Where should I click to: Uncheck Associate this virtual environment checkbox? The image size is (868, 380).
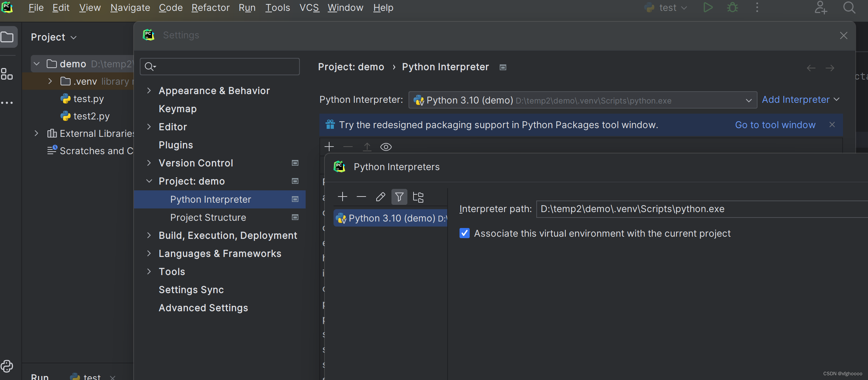465,233
